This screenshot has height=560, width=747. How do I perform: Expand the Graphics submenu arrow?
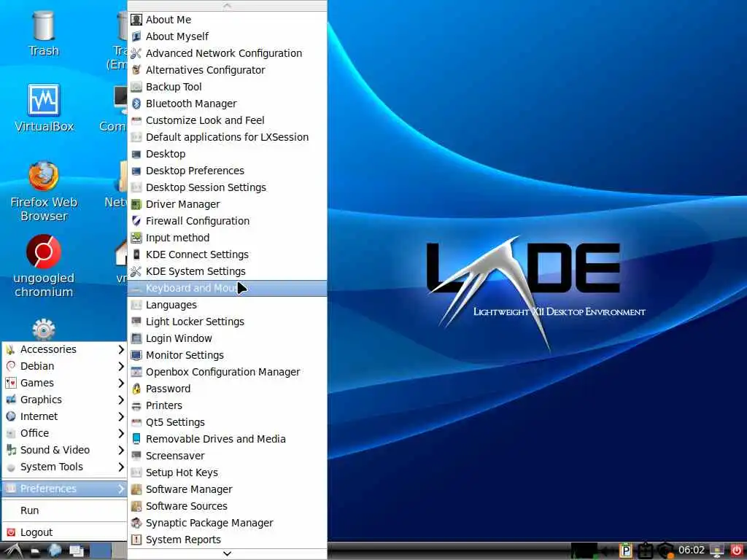click(120, 400)
